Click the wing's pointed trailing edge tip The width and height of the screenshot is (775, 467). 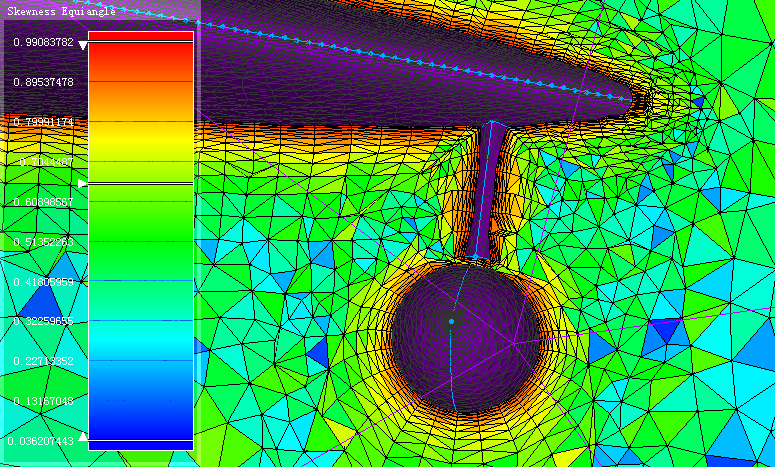pyautogui.click(x=633, y=99)
